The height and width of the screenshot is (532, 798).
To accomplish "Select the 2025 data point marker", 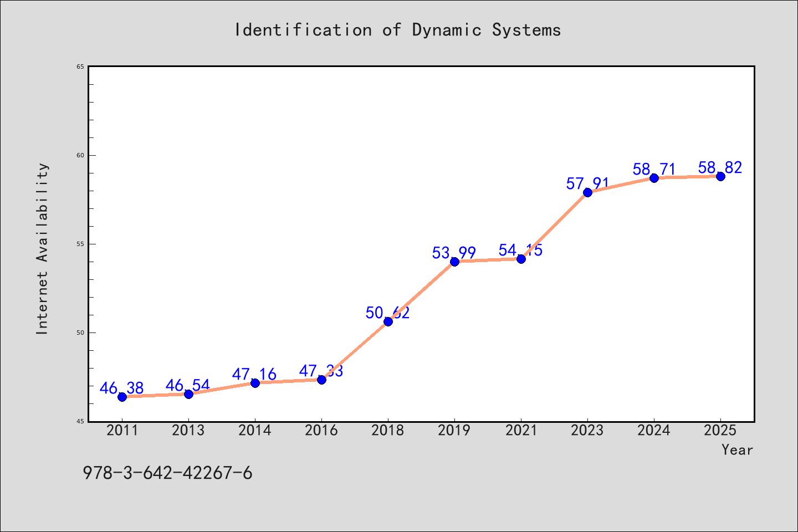I will tap(720, 176).
